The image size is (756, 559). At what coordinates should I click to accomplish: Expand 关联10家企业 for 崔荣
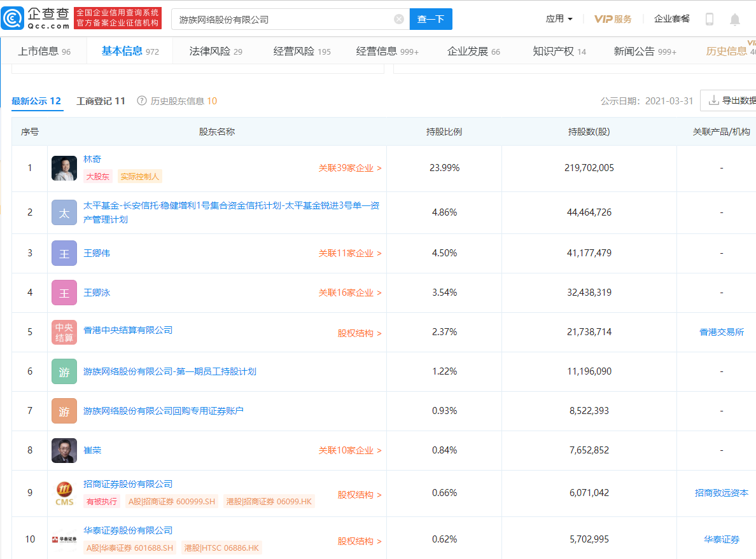point(350,451)
